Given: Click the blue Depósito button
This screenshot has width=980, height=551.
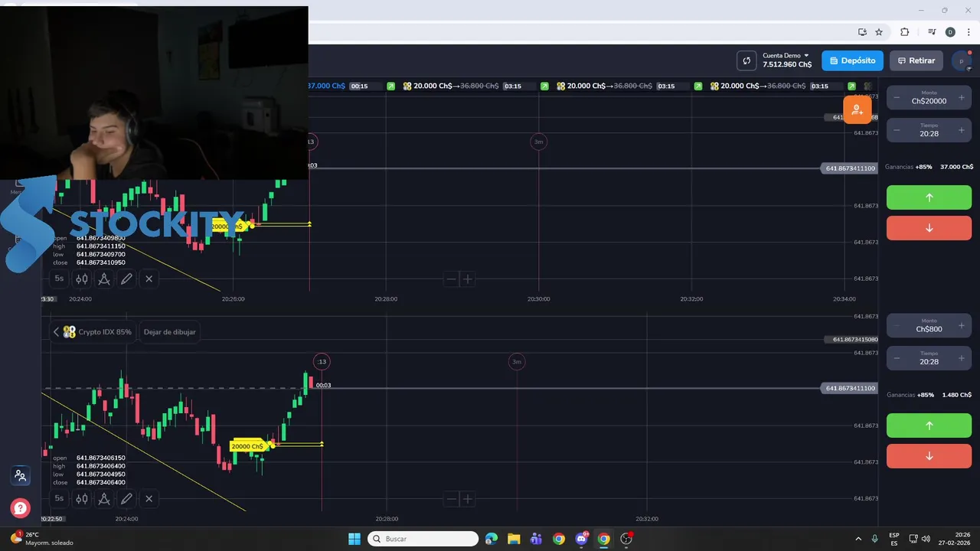Looking at the screenshot, I should pyautogui.click(x=852, y=60).
